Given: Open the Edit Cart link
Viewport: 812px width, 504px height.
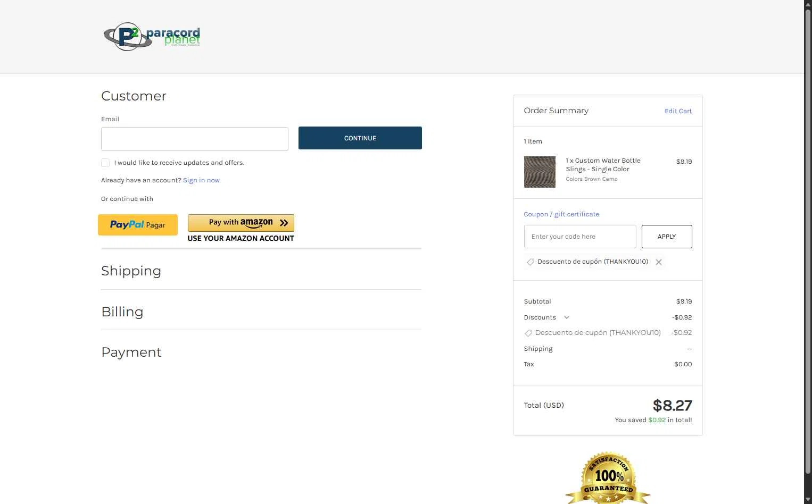Looking at the screenshot, I should 678,111.
